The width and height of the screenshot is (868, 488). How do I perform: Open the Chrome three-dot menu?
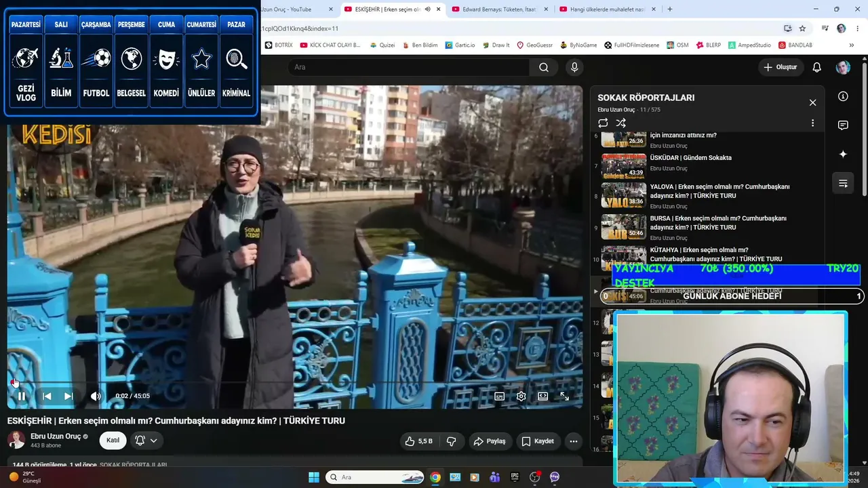pos(857,28)
